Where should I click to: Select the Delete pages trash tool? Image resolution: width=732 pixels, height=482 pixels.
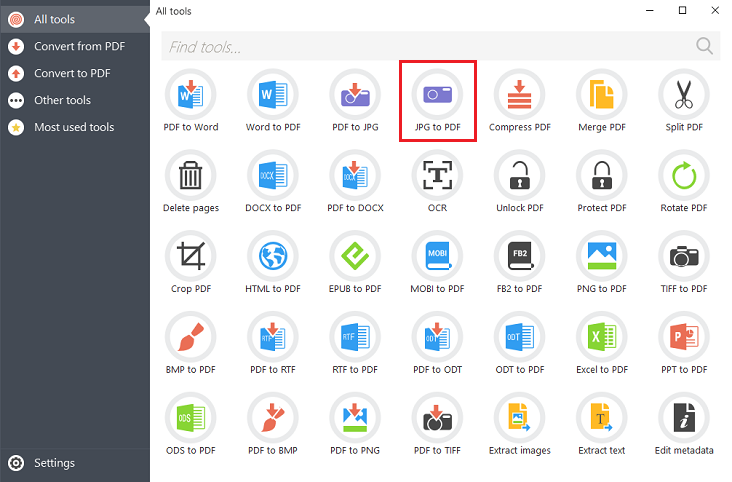tap(190, 182)
